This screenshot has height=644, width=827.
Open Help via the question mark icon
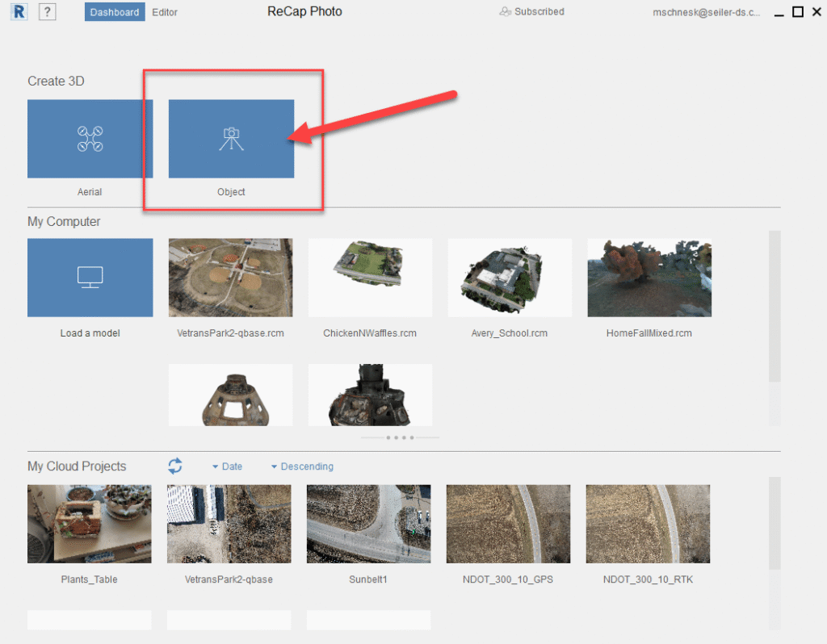click(47, 11)
